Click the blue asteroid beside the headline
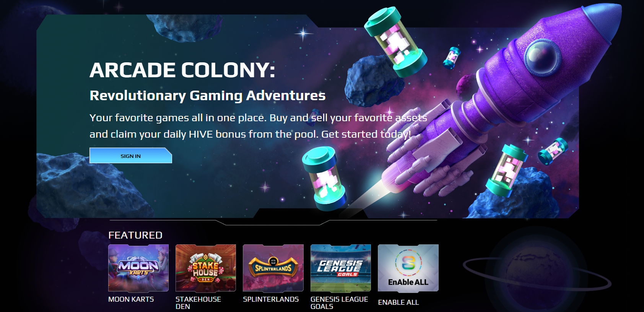 pyautogui.click(x=375, y=81)
